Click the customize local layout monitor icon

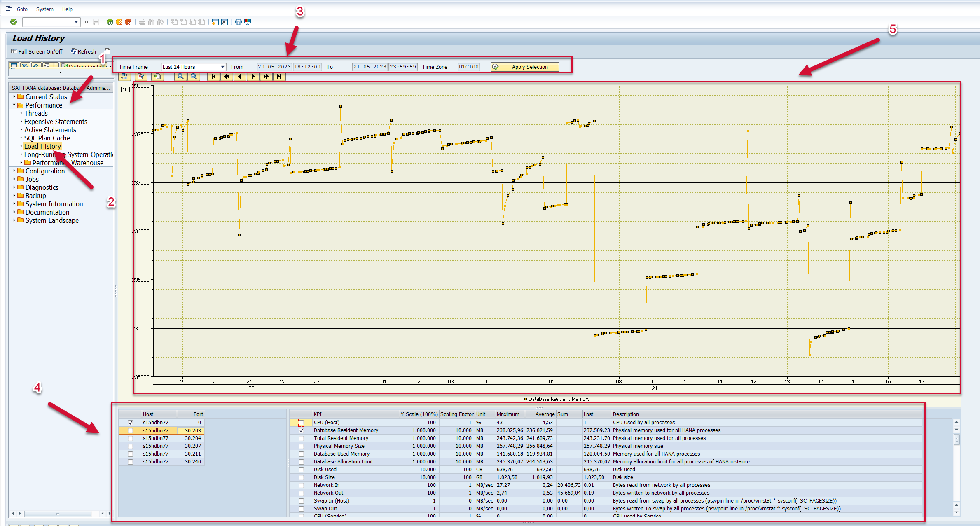pyautogui.click(x=248, y=22)
